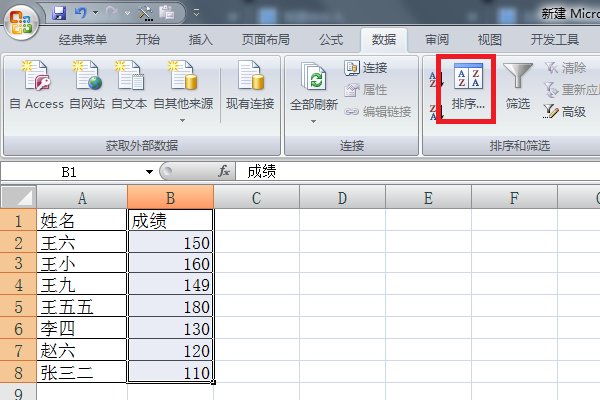Select the cell with 王六
This screenshot has height=400, width=600.
click(x=82, y=242)
